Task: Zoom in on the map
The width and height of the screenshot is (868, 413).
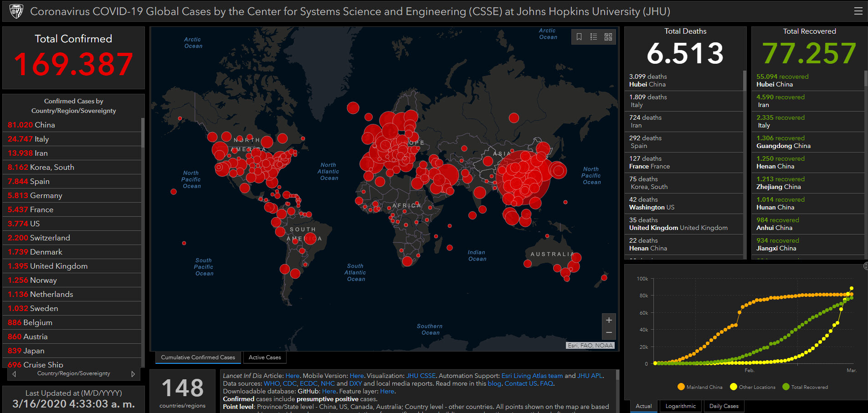Action: pyautogui.click(x=609, y=320)
